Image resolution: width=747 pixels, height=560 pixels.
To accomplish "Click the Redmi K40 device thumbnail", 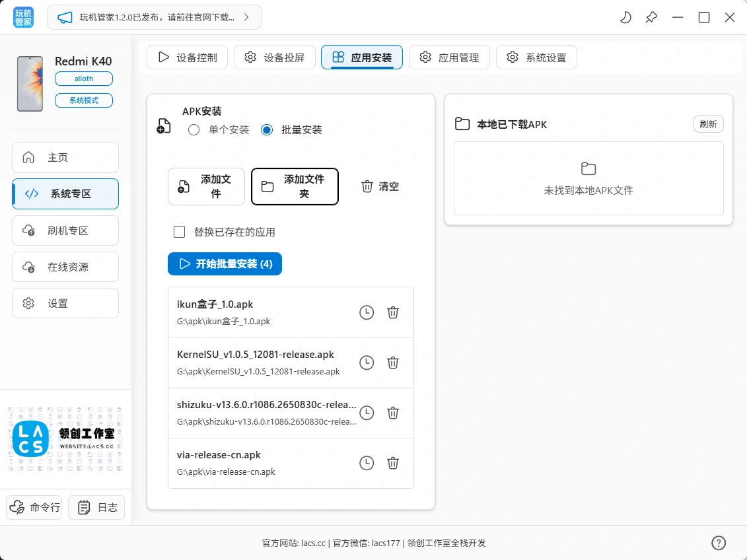I will [x=30, y=83].
